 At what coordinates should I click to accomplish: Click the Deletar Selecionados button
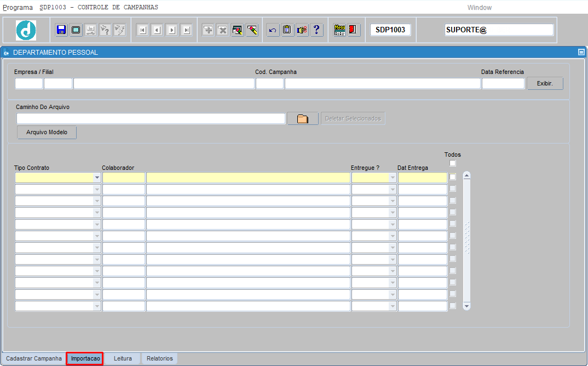pos(353,119)
